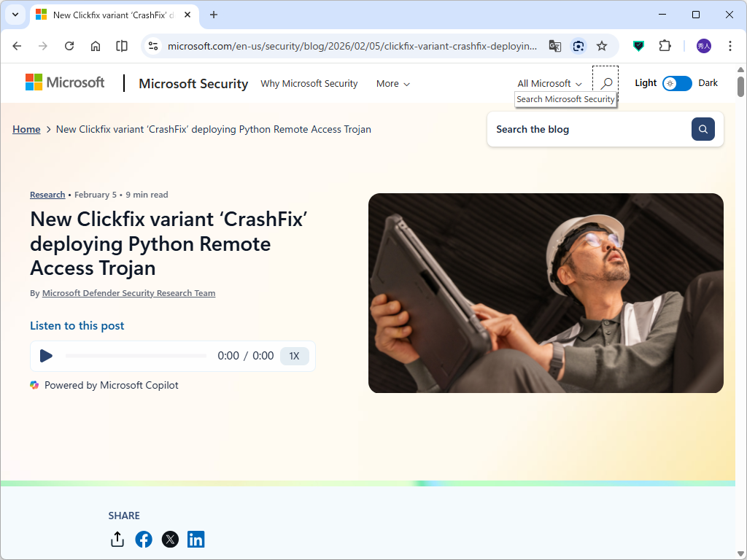
Task: Click the Microsoft logo
Action: coord(65,82)
